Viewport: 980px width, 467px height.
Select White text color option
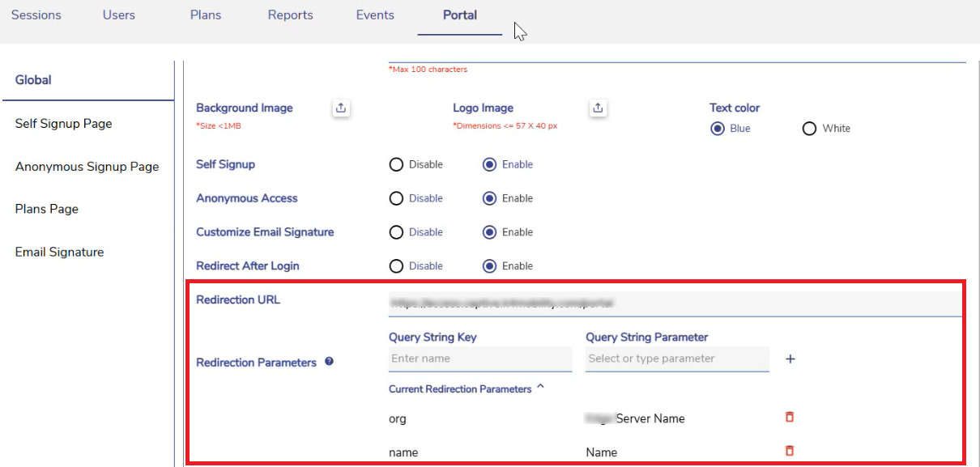(x=809, y=129)
